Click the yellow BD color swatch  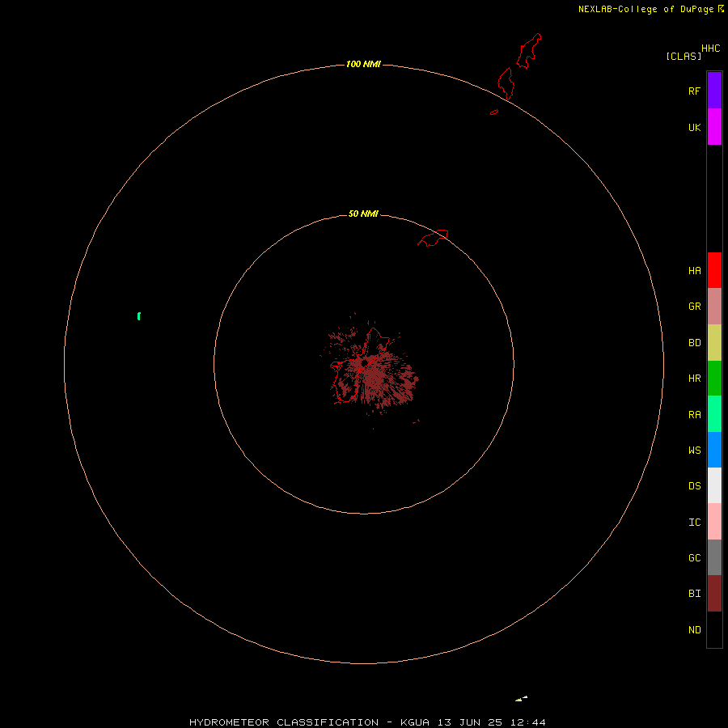click(714, 343)
